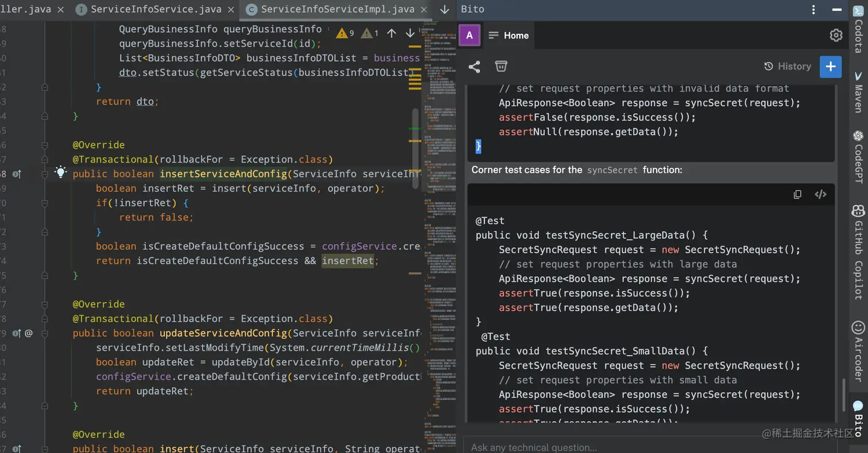Collapse the updateServiceAndConfig method fold marker
The height and width of the screenshot is (453, 868).
(45, 333)
